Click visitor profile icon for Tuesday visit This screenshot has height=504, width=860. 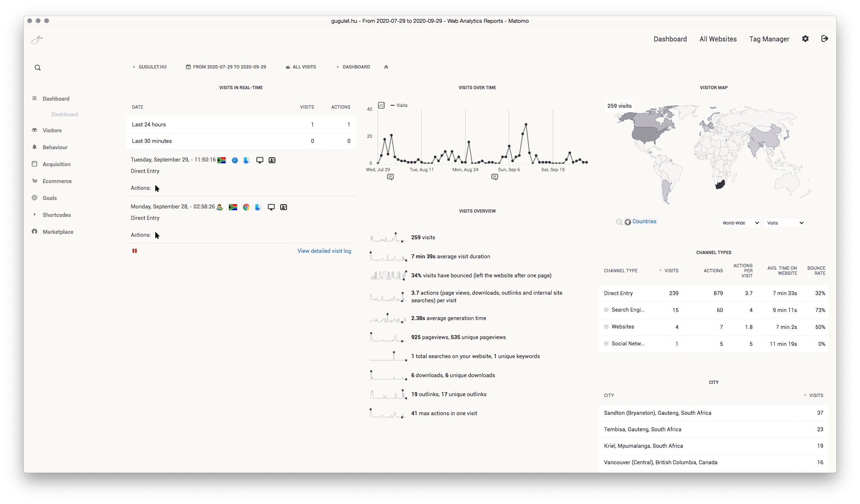[272, 160]
